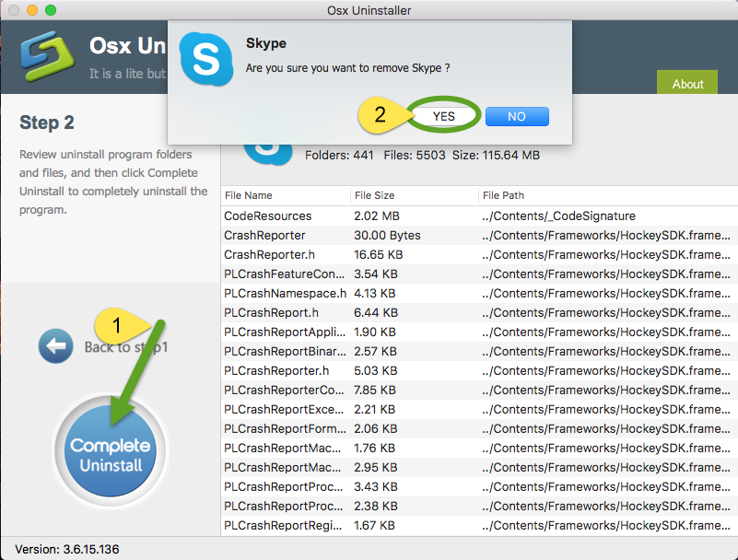The height and width of the screenshot is (560, 738).
Task: Select the CrashReporter.h row
Action: tap(479, 254)
